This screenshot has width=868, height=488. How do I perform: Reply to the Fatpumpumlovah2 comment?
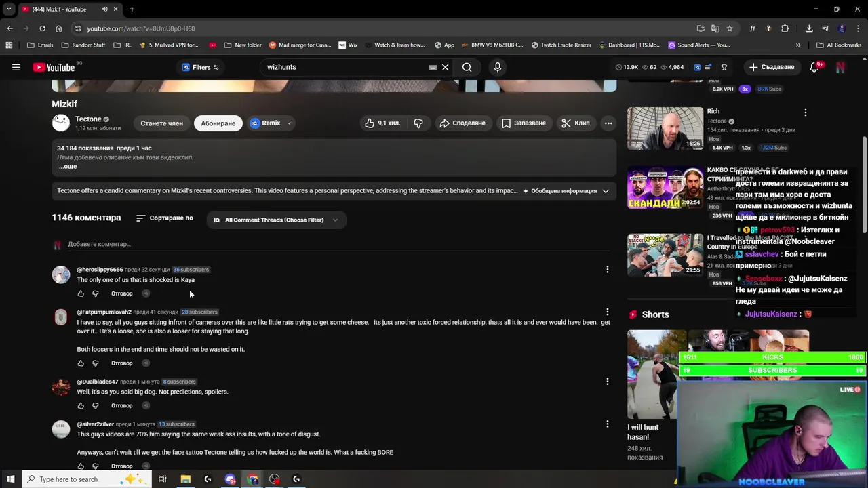(x=122, y=363)
